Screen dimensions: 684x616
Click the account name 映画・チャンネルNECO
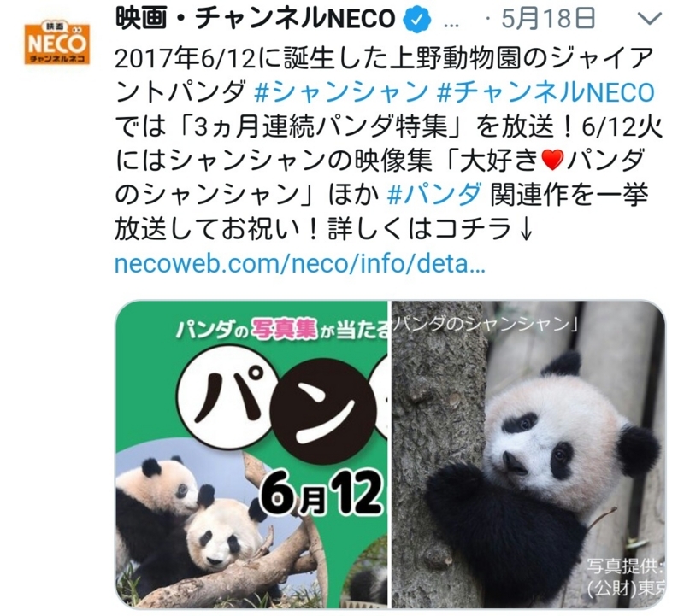tap(255, 19)
